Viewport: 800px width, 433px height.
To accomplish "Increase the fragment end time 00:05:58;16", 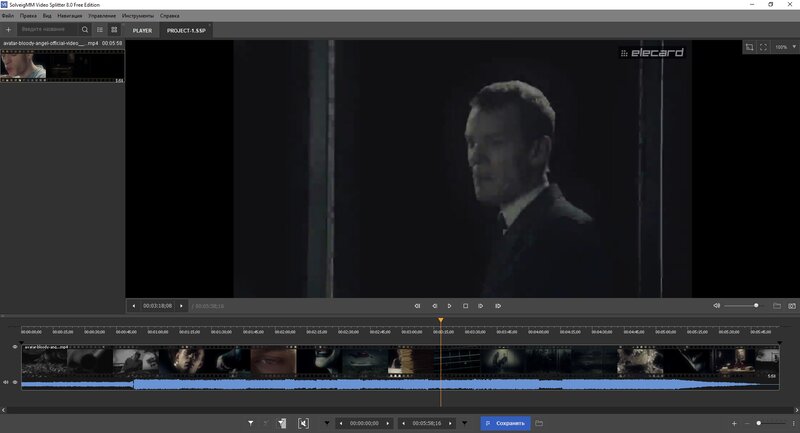I will click(x=450, y=423).
